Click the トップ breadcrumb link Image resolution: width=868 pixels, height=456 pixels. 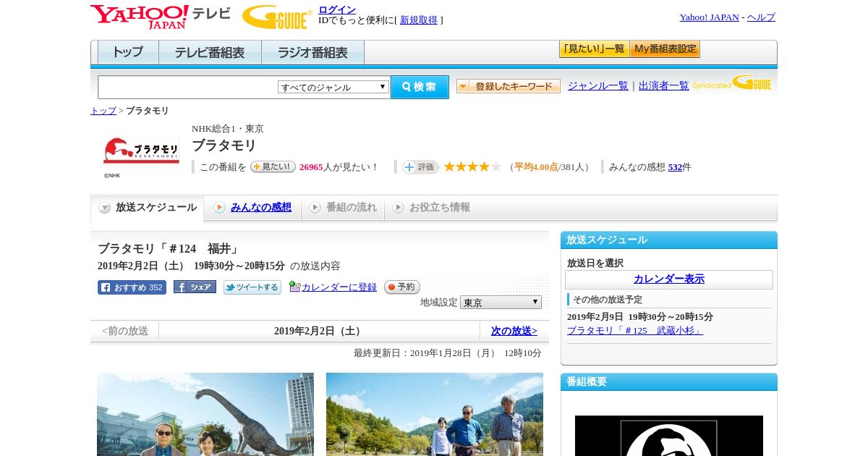pos(103,111)
